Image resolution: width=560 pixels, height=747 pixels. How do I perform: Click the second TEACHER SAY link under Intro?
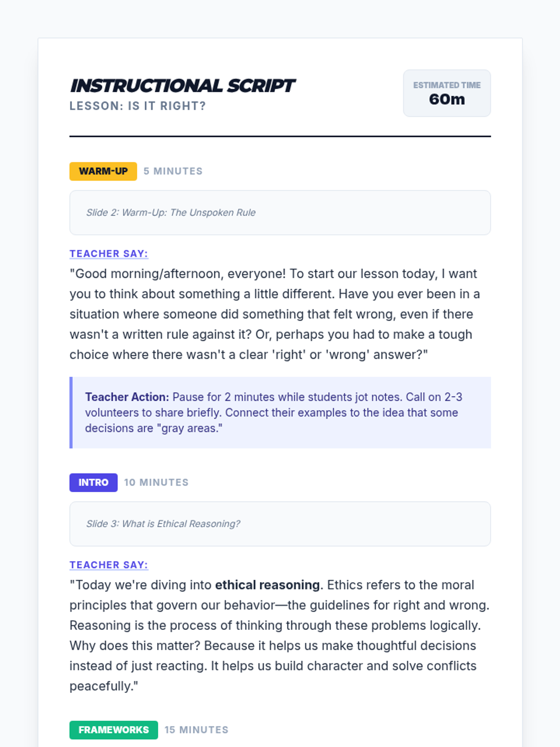[109, 565]
